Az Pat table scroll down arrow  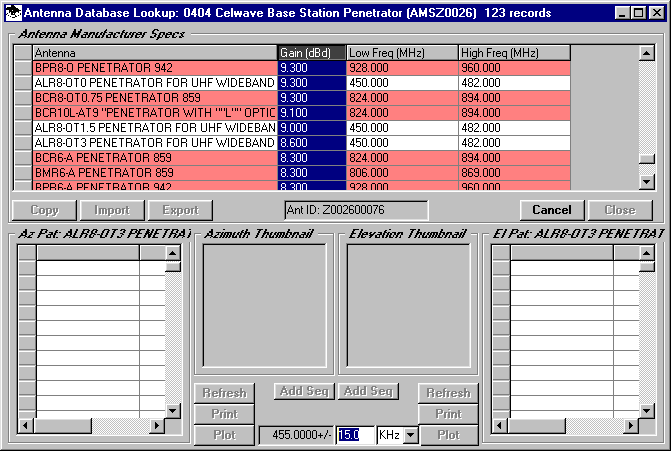click(172, 411)
